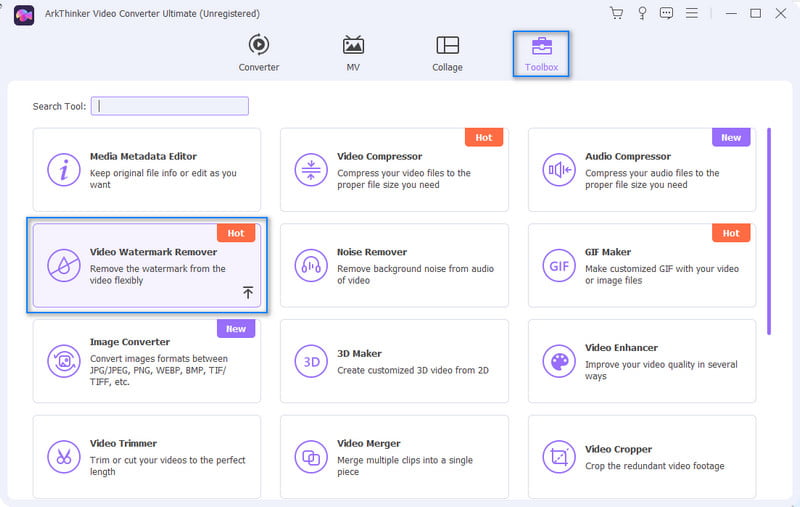The image size is (800, 507).
Task: Launch the 3D Maker title
Action: click(x=359, y=353)
